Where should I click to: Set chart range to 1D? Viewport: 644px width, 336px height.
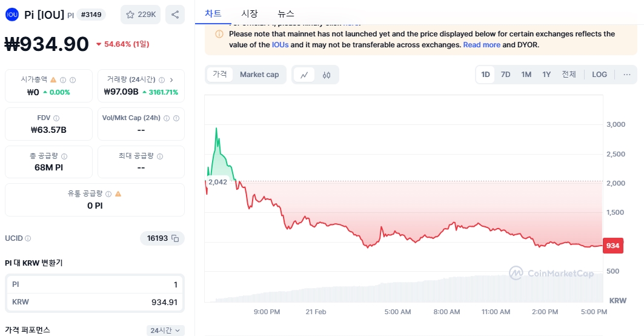[485, 75]
